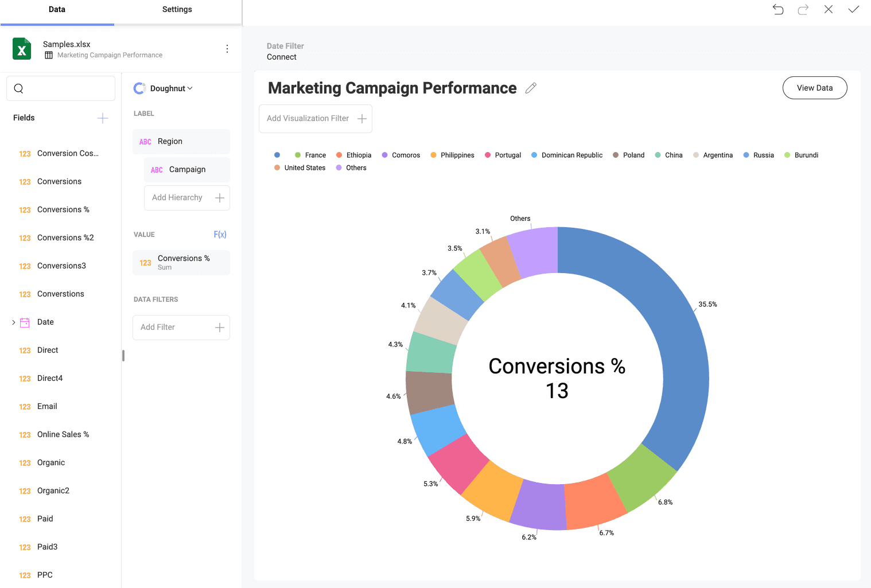
Task: Click the Connect date filter link
Action: (x=281, y=57)
